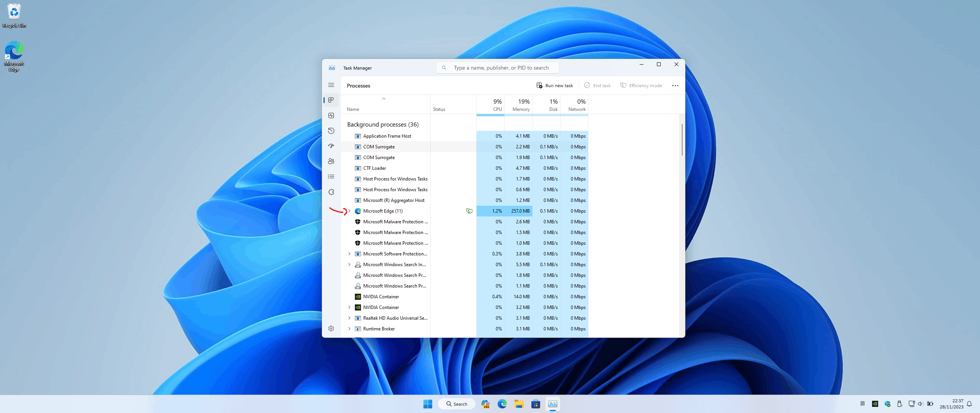This screenshot has width=980, height=413.
Task: Select the NVIDIA Container process using 14.0 MB
Action: click(x=381, y=297)
